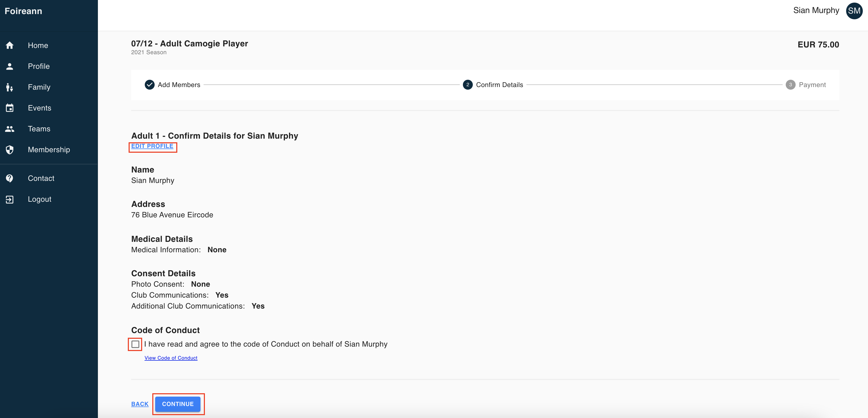This screenshot has width=868, height=418.
Task: Click the Adult 1 Confirm Details heading
Action: (214, 136)
